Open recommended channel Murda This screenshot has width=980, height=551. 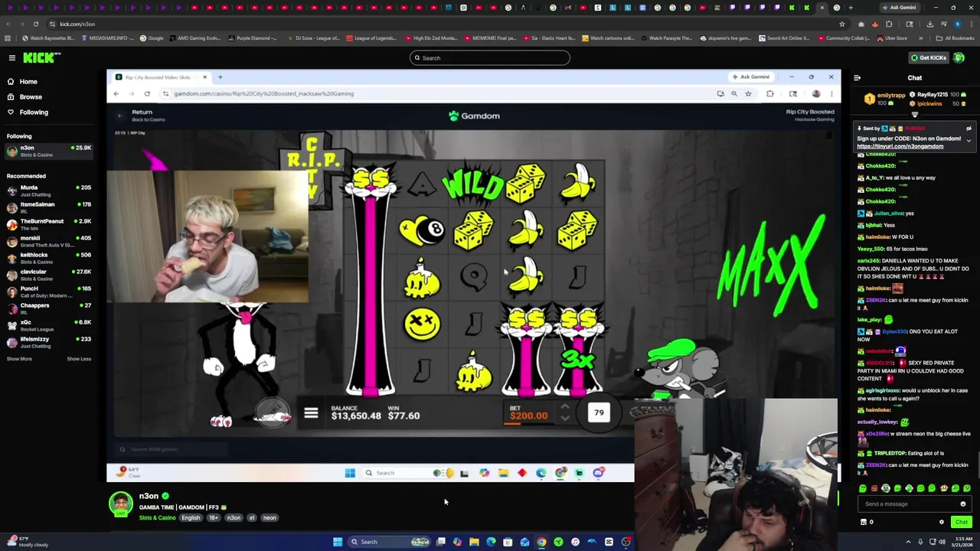click(x=47, y=191)
